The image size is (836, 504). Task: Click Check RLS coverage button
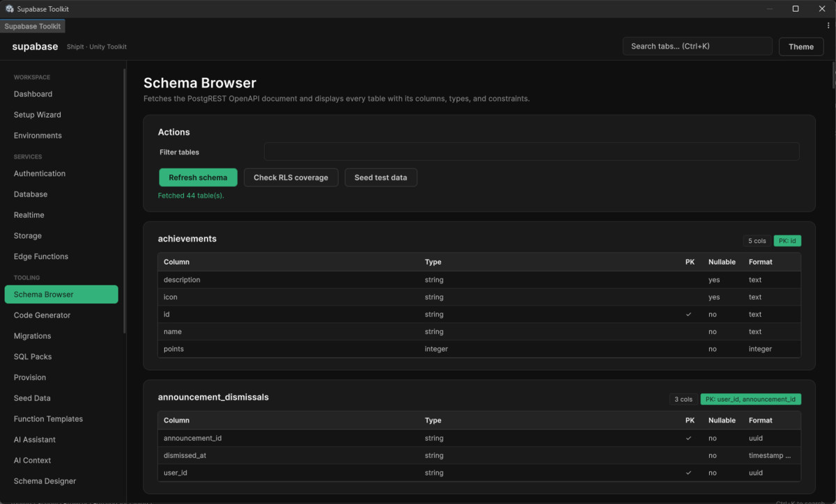point(291,178)
